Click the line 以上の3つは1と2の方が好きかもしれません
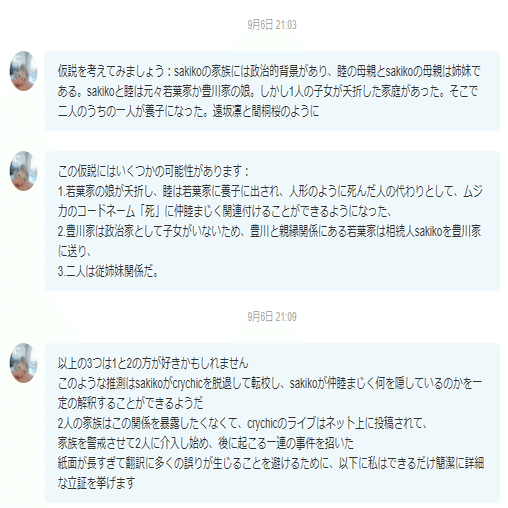Screen dimensions: 508x508 tap(153, 363)
